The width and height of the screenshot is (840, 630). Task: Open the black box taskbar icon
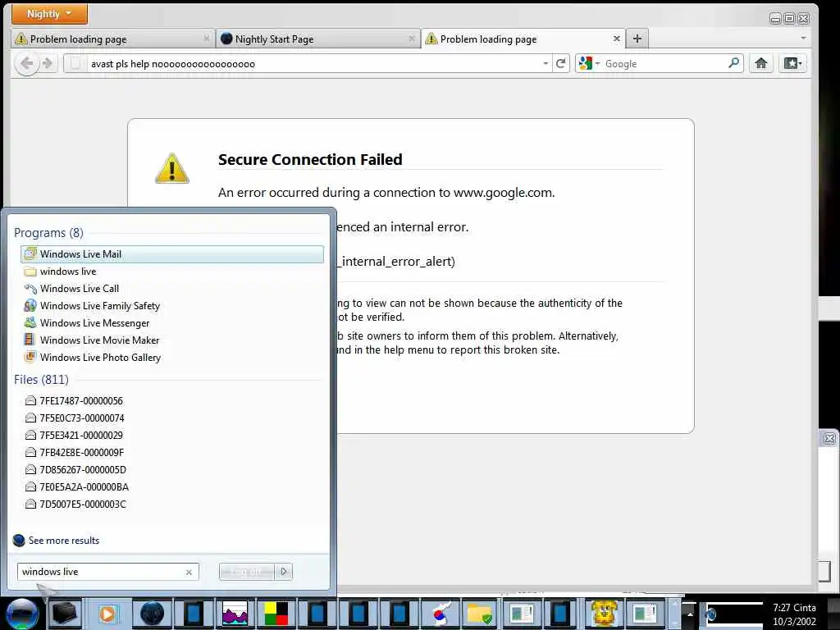pos(66,614)
